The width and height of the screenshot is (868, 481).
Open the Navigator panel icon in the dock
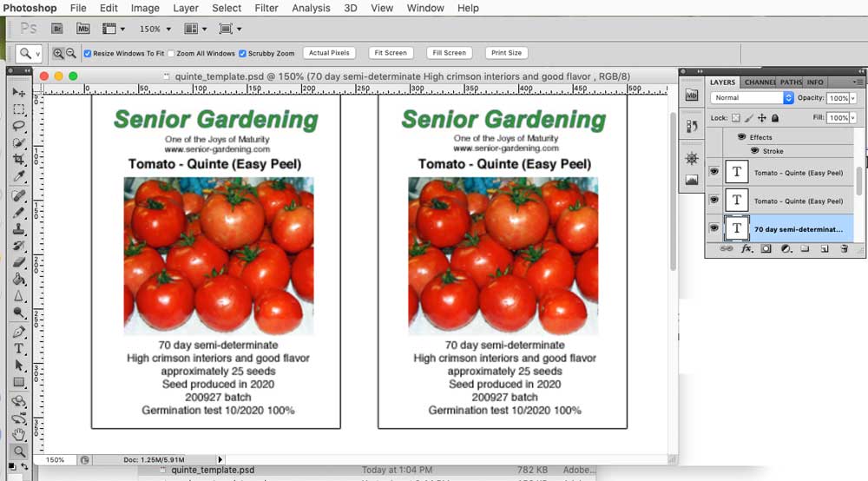(x=692, y=159)
